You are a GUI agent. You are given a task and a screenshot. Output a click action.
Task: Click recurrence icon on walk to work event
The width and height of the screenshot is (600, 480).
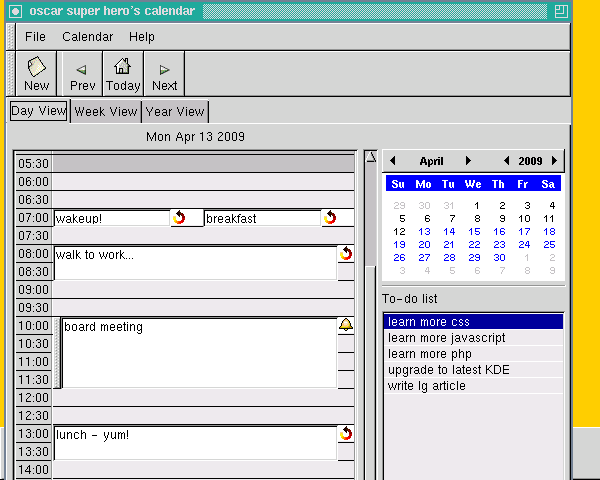tap(346, 254)
